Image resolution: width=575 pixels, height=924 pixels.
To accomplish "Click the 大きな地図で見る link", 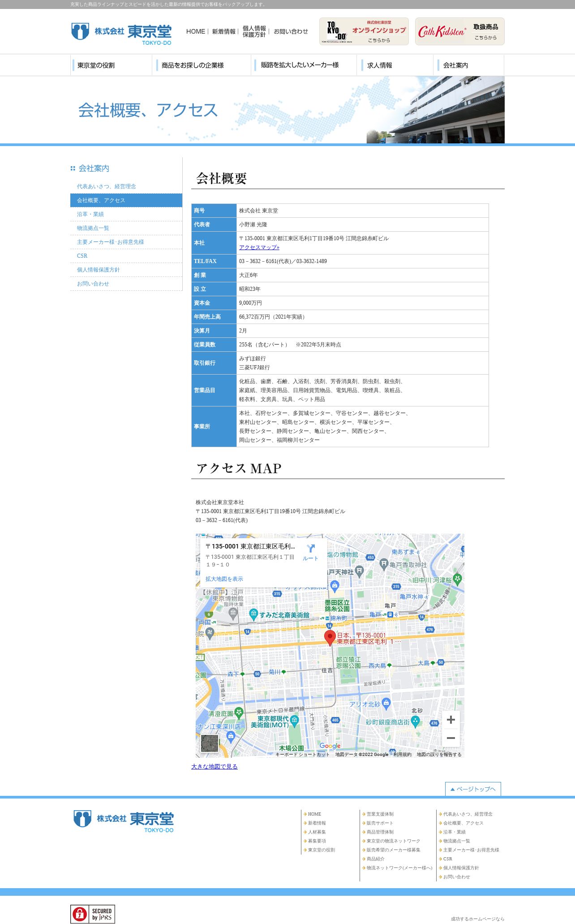I will click(215, 767).
